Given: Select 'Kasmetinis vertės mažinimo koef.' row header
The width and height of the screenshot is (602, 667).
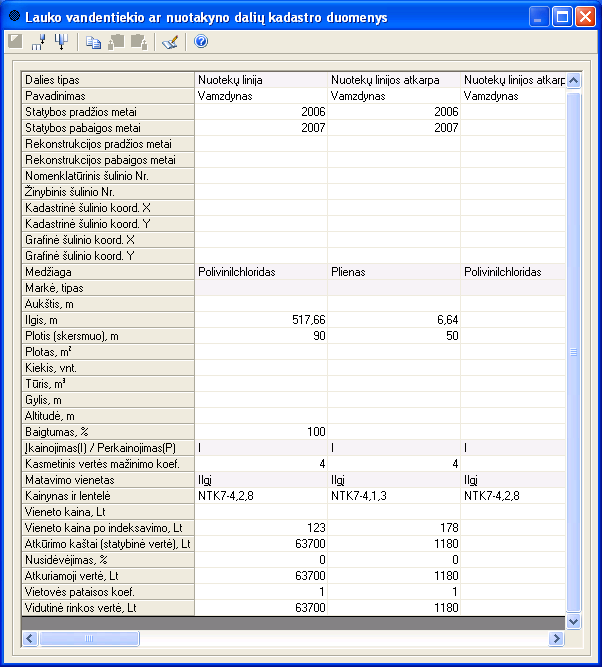Looking at the screenshot, I should pos(108,464).
